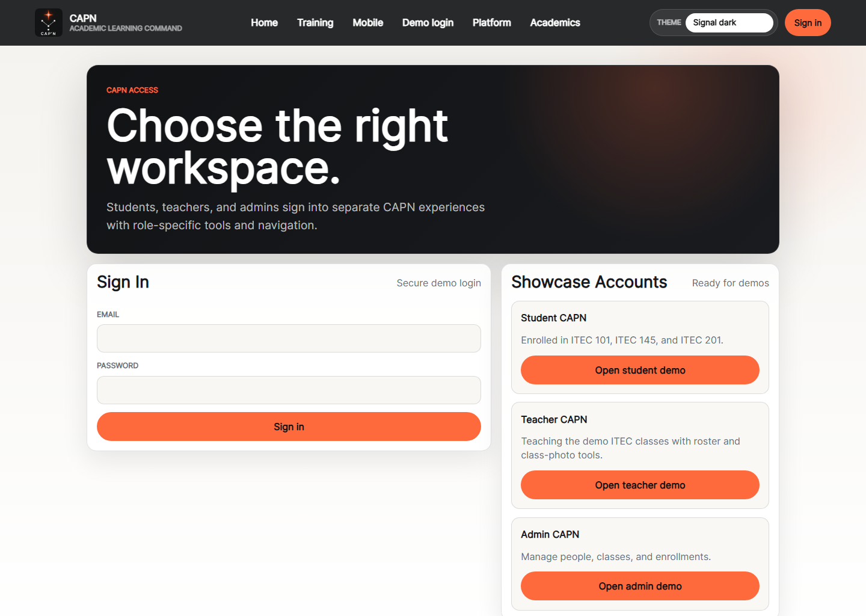Click the 'Choose the right workspace.' heading
866x616 pixels.
point(277,147)
